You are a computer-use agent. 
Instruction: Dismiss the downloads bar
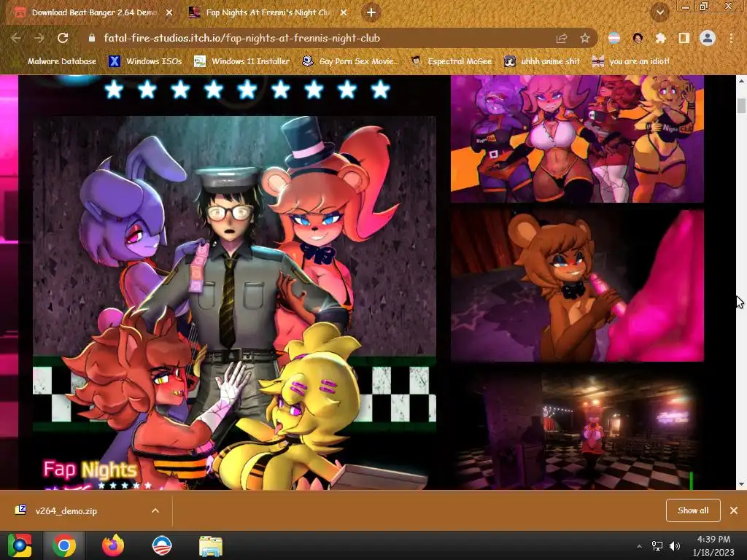(x=734, y=510)
